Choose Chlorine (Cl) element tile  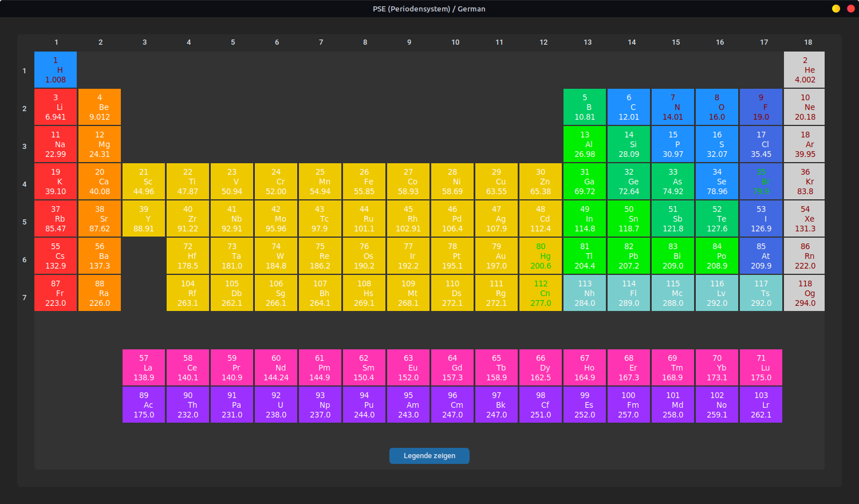761,144
